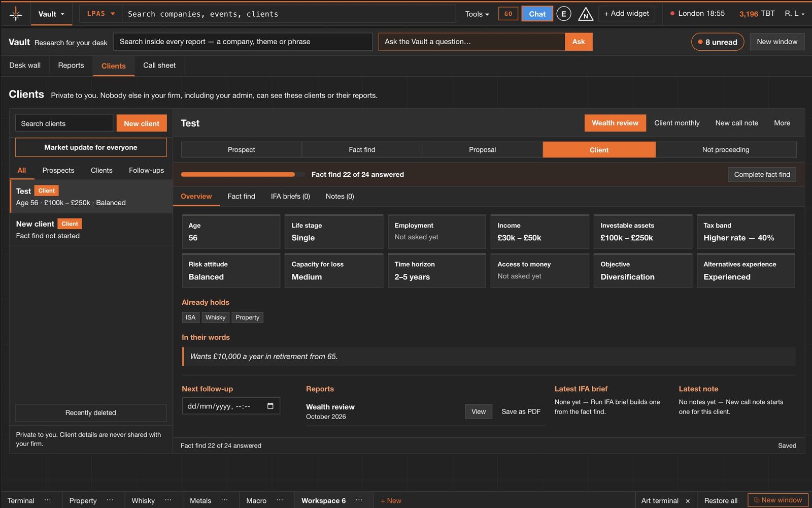Open the Recently deleted list

[91, 412]
